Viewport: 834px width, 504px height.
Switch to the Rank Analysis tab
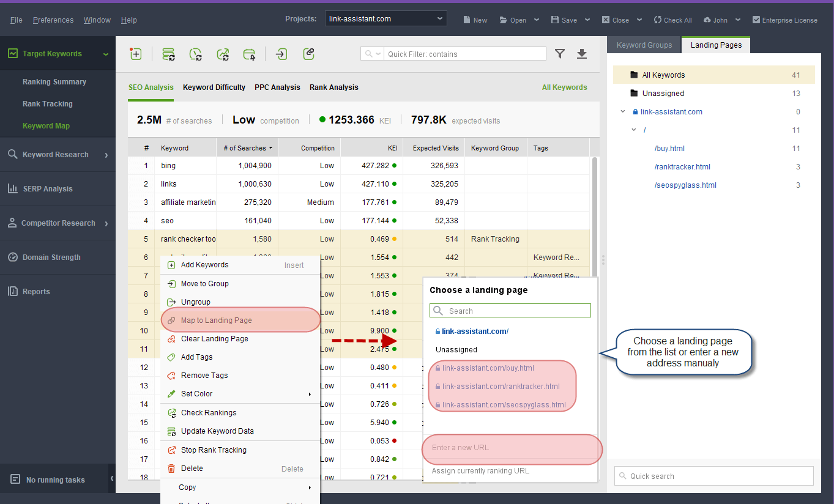click(x=334, y=87)
